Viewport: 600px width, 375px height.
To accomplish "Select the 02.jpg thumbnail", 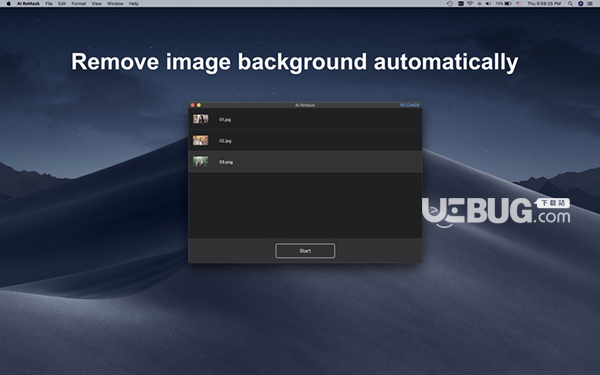I will pyautogui.click(x=201, y=140).
